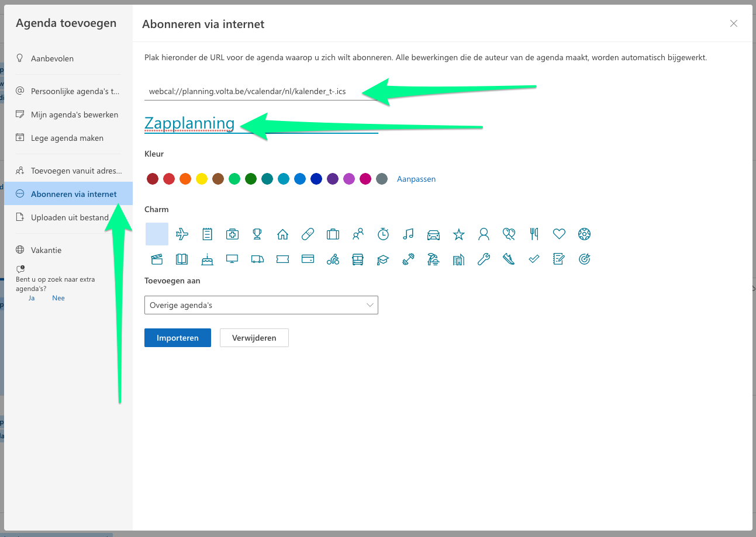
Task: Pick the running shoe charm
Action: pyautogui.click(x=509, y=259)
